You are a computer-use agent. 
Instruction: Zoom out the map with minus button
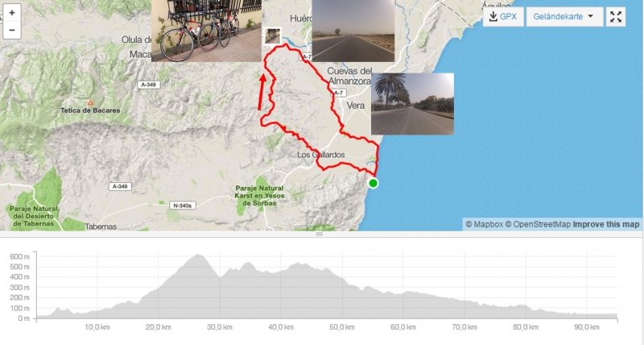(x=12, y=31)
